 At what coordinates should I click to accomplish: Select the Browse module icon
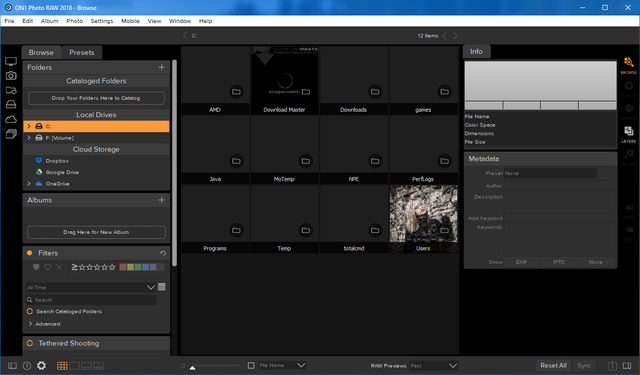[629, 65]
